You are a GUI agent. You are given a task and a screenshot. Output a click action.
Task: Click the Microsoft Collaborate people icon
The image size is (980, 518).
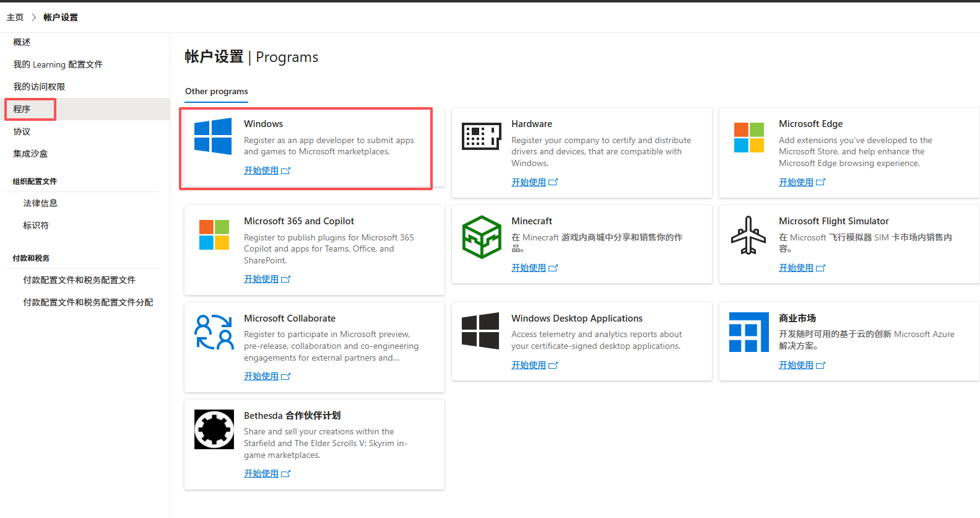coord(214,332)
